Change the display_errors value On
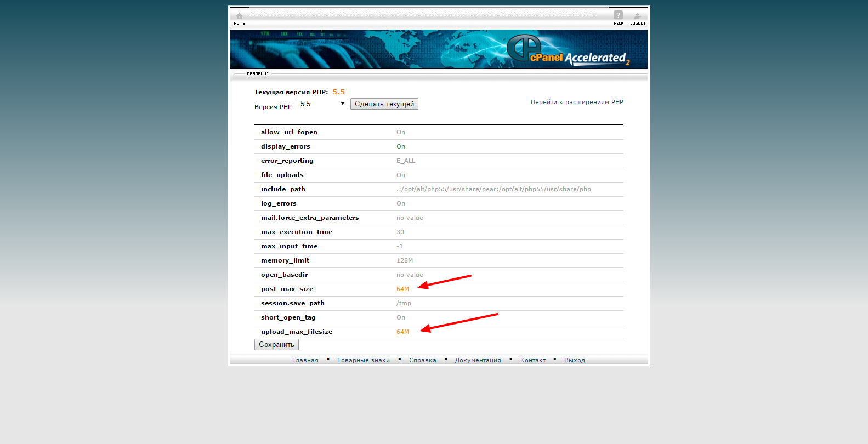The width and height of the screenshot is (868, 444). coord(401,146)
